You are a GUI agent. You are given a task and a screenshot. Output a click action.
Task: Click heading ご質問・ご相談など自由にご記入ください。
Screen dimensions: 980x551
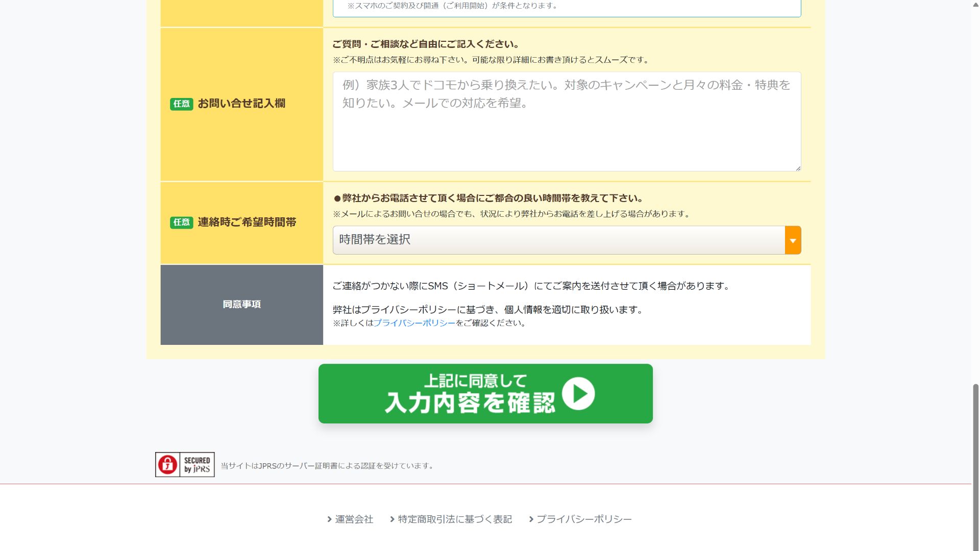pos(426,44)
